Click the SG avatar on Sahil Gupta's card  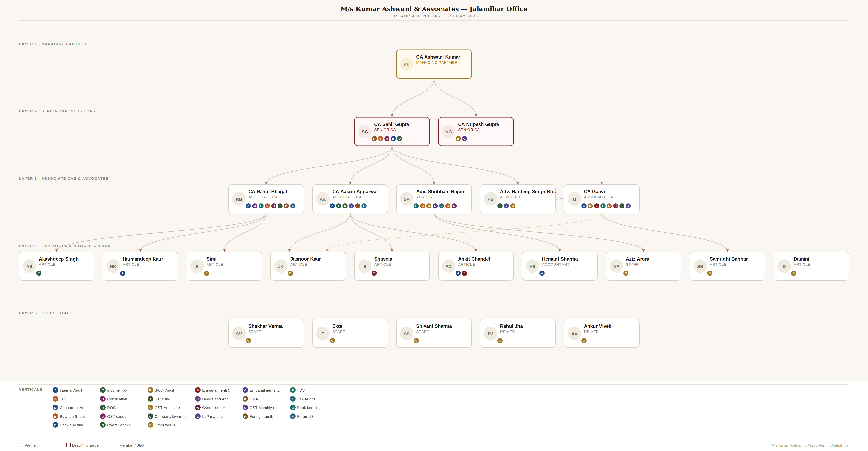tap(365, 132)
